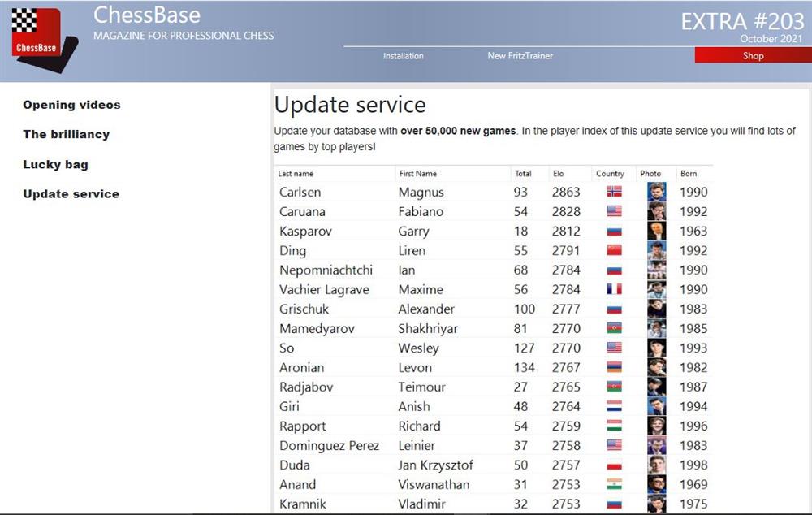Open Garry Kasparov's photo thumbnail

[x=657, y=231]
